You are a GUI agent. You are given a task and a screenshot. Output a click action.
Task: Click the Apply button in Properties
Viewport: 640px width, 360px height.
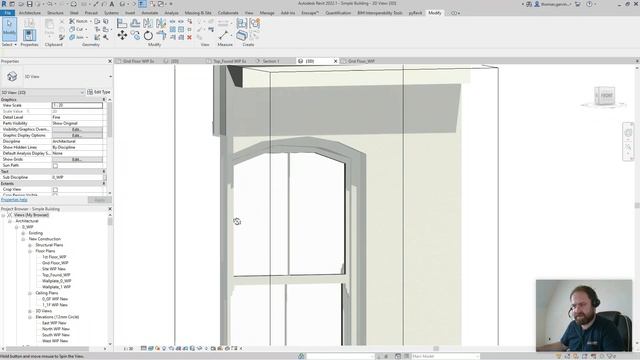point(100,200)
